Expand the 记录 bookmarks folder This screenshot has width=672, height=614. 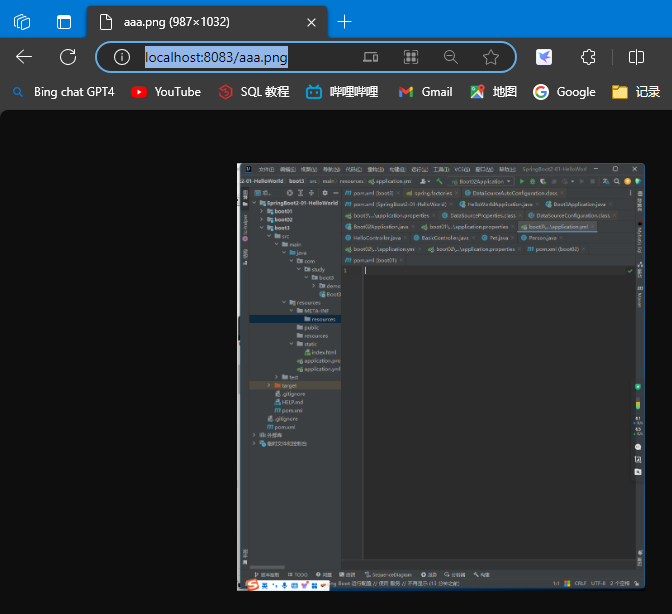pyautogui.click(x=636, y=92)
